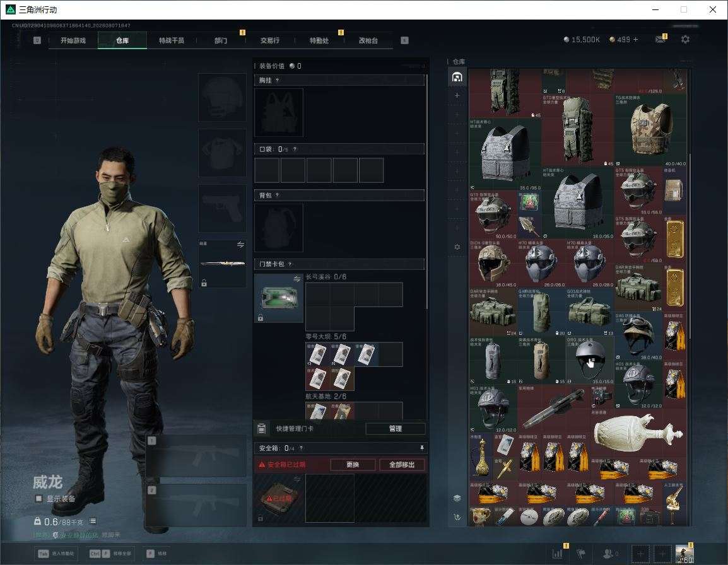Switch to the 特战干员 tab
This screenshot has height=565, width=728.
172,40
